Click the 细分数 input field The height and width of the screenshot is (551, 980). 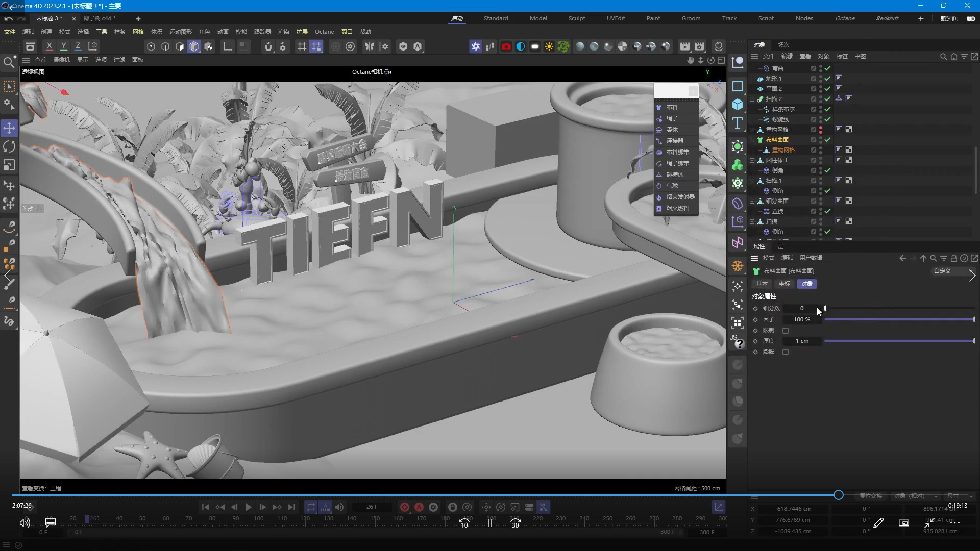[802, 308]
